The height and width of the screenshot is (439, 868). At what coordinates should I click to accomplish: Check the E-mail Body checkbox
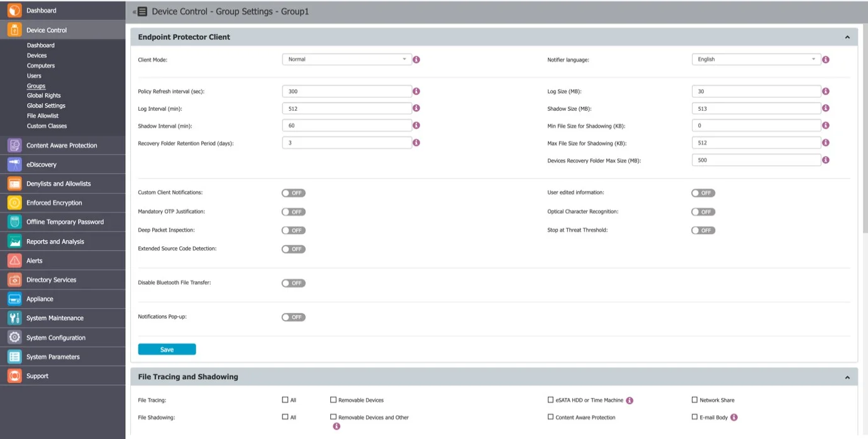[694, 416]
